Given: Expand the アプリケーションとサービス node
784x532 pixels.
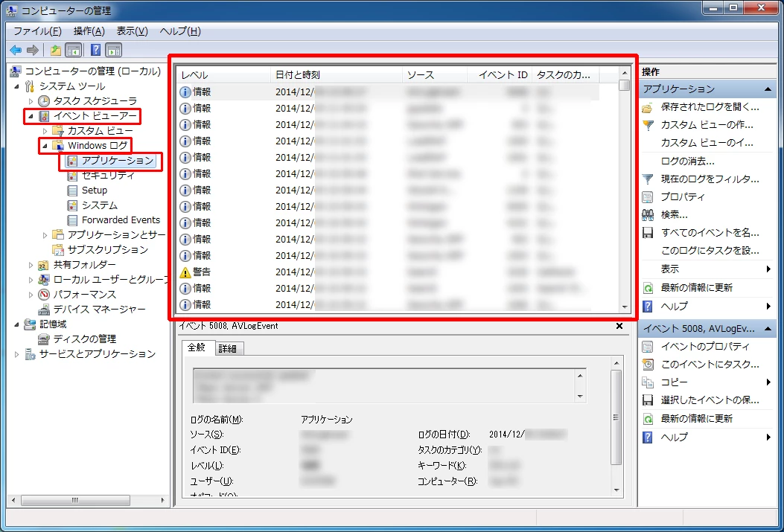Looking at the screenshot, I should [x=45, y=235].
